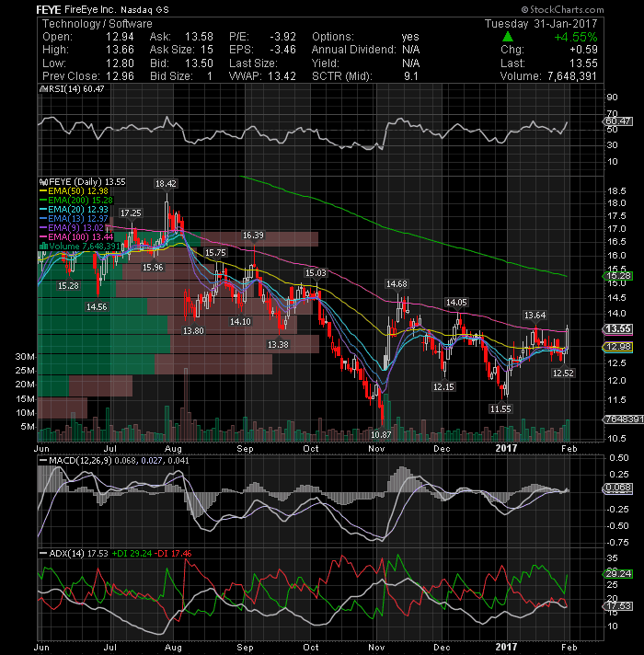Click the header Volume value 7,648,391

pyautogui.click(x=571, y=76)
